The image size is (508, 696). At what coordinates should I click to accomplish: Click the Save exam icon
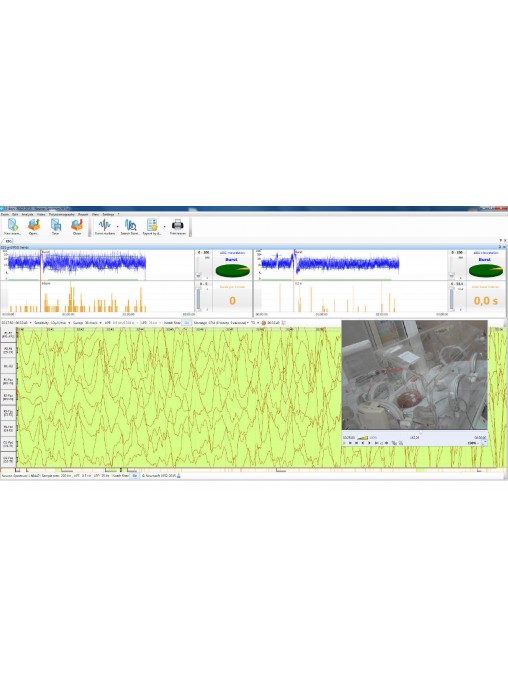(x=56, y=225)
